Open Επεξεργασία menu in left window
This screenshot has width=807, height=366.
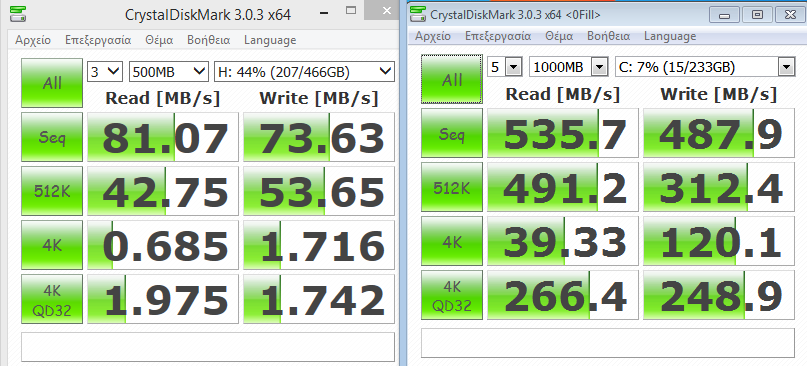point(98,40)
